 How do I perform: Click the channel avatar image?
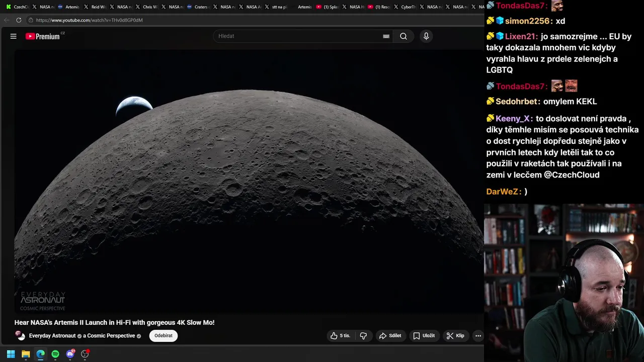tap(20, 335)
